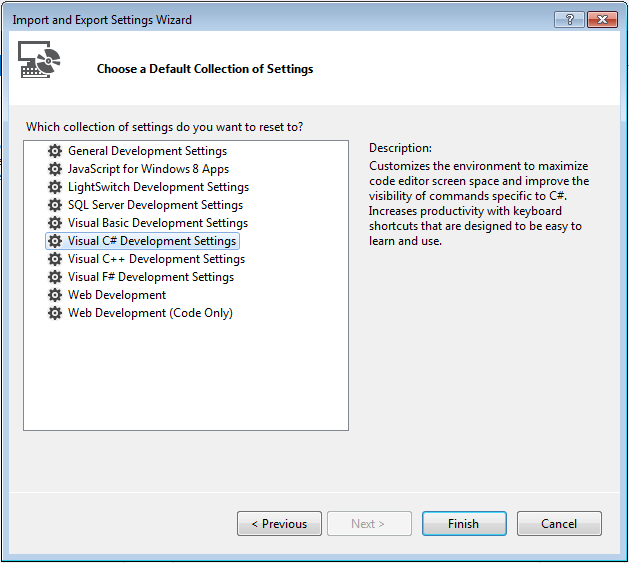Select SQL Server Development Settings
Screen dimensions: 629x563
click(x=155, y=205)
